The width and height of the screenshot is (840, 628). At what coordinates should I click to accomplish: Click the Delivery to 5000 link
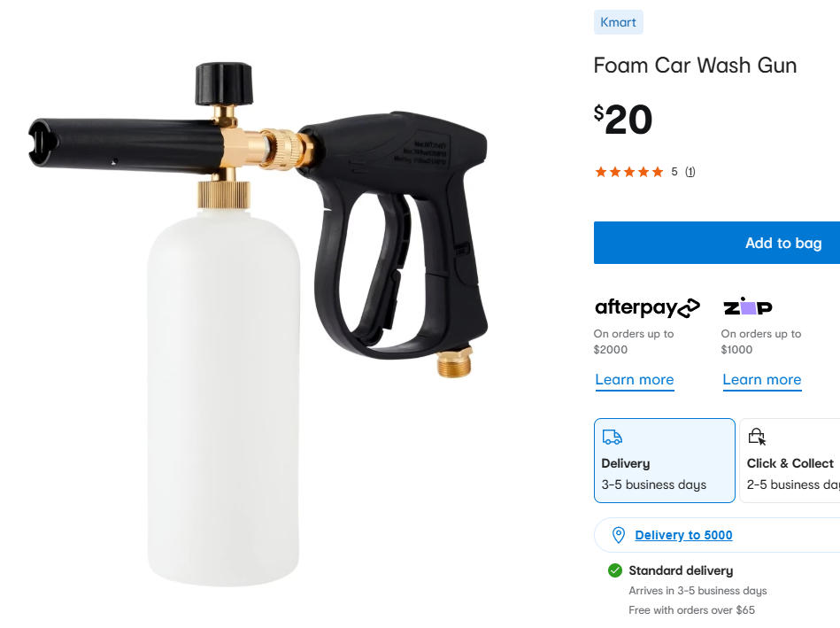[x=683, y=535]
